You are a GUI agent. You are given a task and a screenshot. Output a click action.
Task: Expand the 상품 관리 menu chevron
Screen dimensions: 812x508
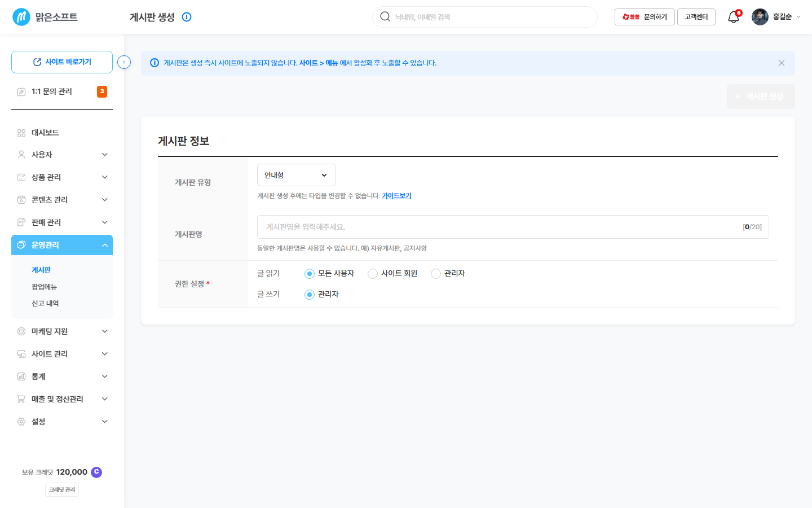[x=105, y=177]
